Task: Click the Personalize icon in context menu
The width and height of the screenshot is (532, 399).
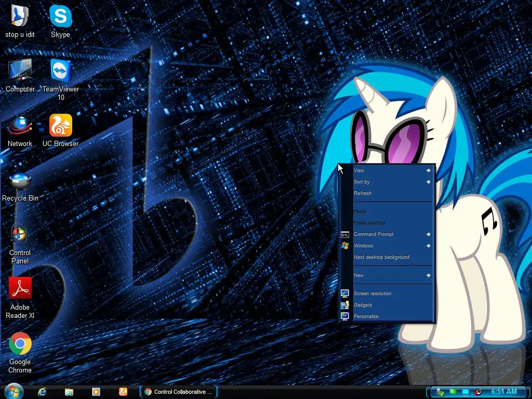Action: (345, 316)
